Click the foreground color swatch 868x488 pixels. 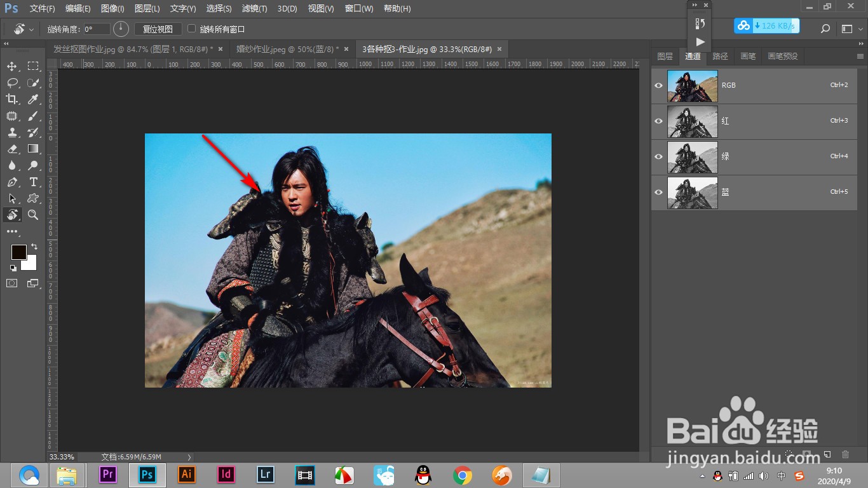18,252
